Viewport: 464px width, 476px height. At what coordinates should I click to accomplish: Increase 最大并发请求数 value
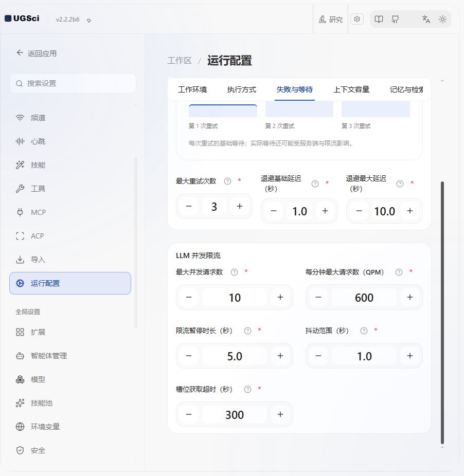tap(280, 297)
